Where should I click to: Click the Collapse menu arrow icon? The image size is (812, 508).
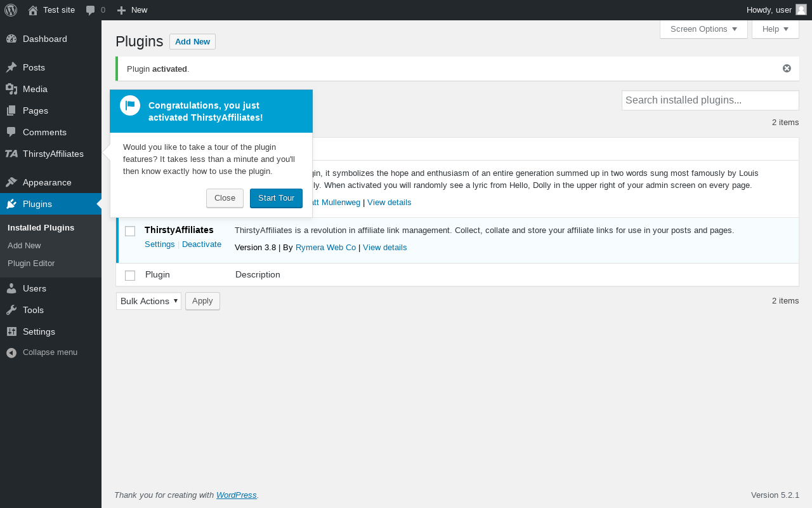click(11, 352)
